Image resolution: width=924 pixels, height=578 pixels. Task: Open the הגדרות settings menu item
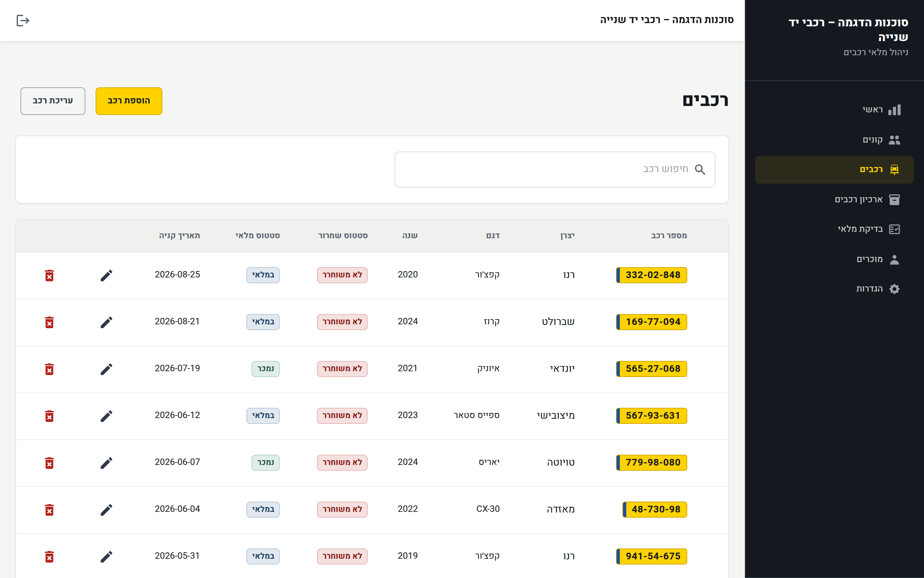[834, 289]
